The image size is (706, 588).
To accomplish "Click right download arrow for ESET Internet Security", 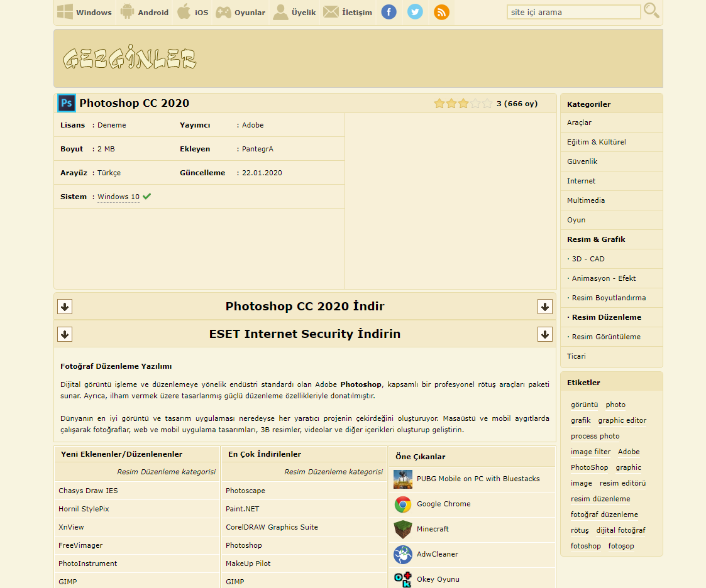I will coord(545,334).
